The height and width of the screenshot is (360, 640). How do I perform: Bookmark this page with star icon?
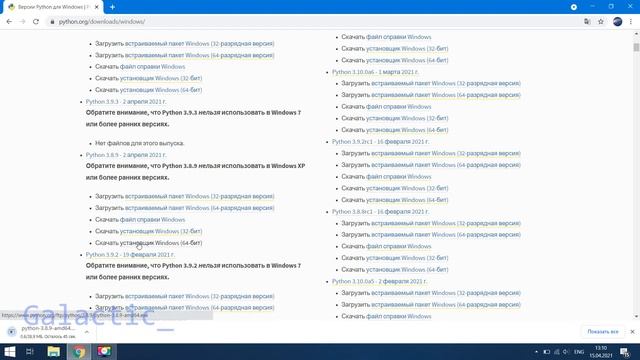click(x=601, y=22)
